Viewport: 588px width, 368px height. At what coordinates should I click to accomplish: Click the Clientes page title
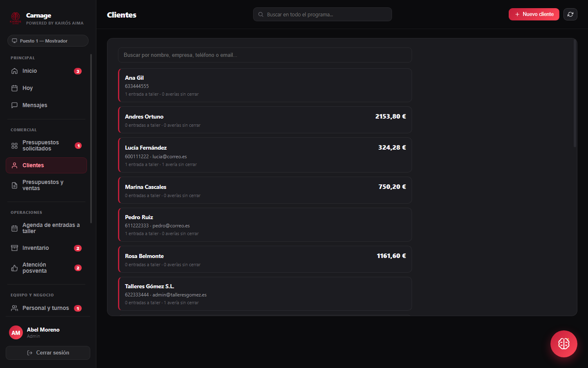122,15
